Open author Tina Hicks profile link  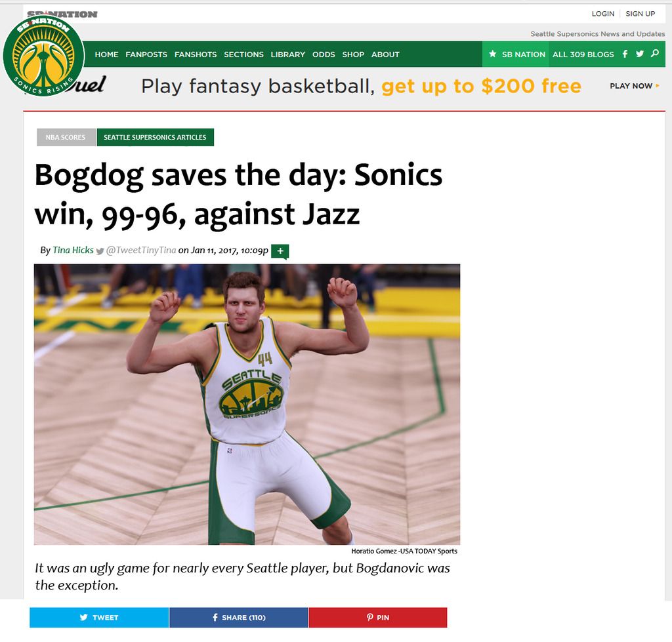(73, 250)
